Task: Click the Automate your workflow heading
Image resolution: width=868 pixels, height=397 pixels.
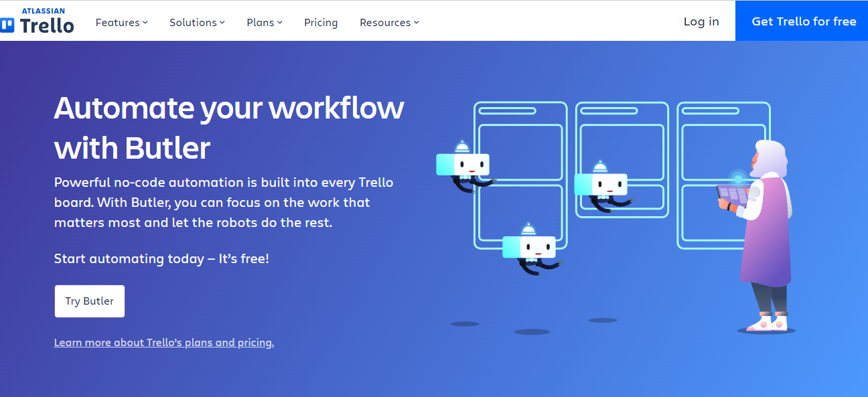Action: tap(229, 127)
